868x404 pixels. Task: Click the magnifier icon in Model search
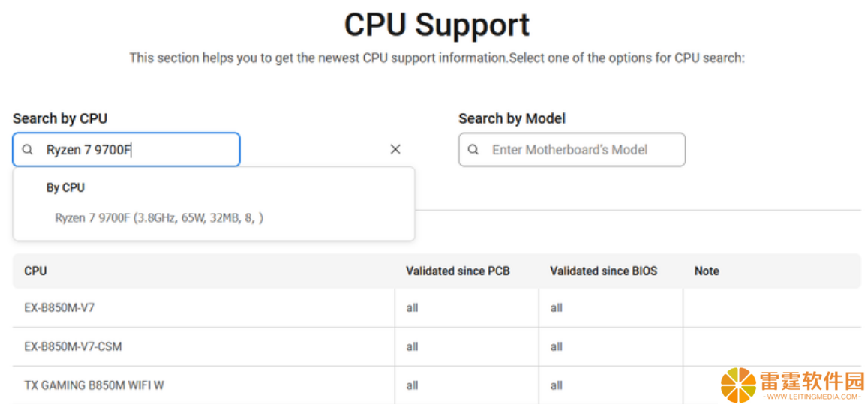point(473,149)
